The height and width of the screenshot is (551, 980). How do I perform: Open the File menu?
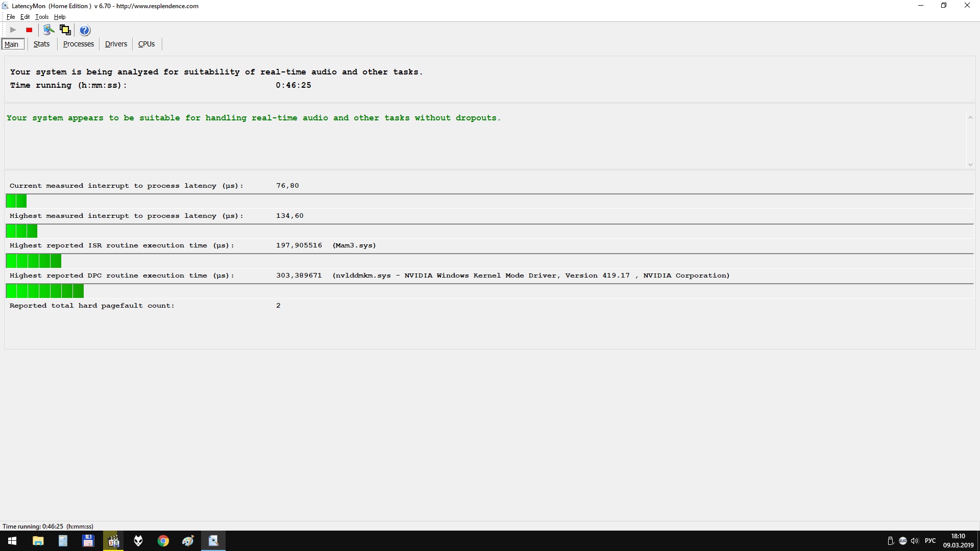point(11,17)
